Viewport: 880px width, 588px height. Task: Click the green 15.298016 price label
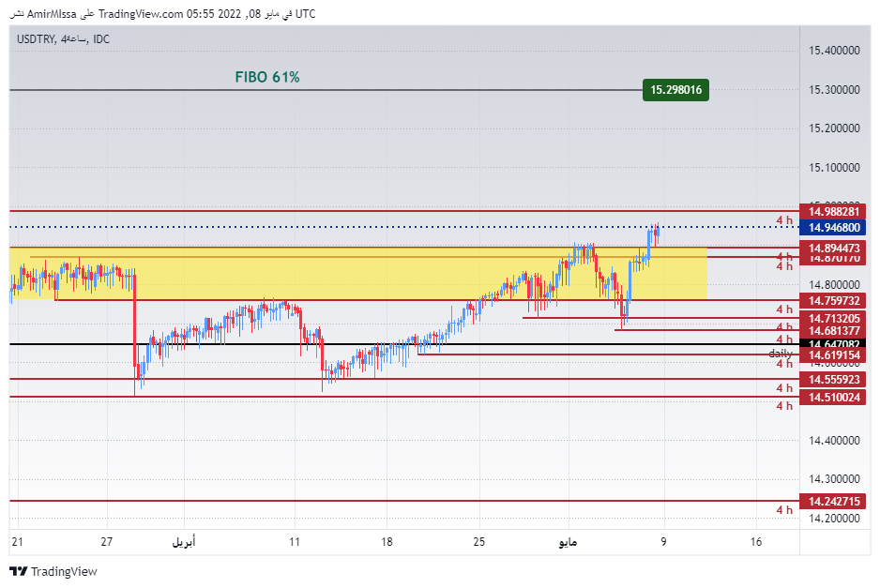tap(675, 90)
